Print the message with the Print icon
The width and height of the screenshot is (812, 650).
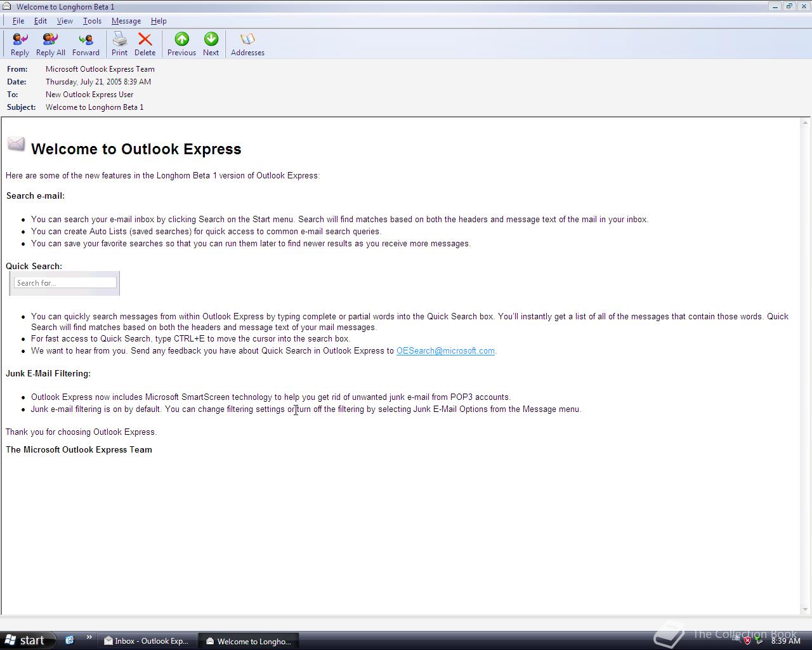click(x=119, y=44)
